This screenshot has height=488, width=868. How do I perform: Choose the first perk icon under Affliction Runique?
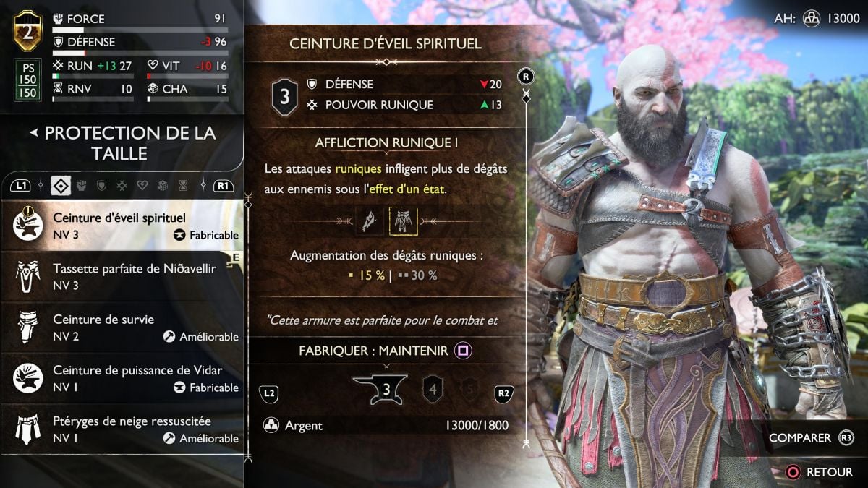(x=370, y=221)
